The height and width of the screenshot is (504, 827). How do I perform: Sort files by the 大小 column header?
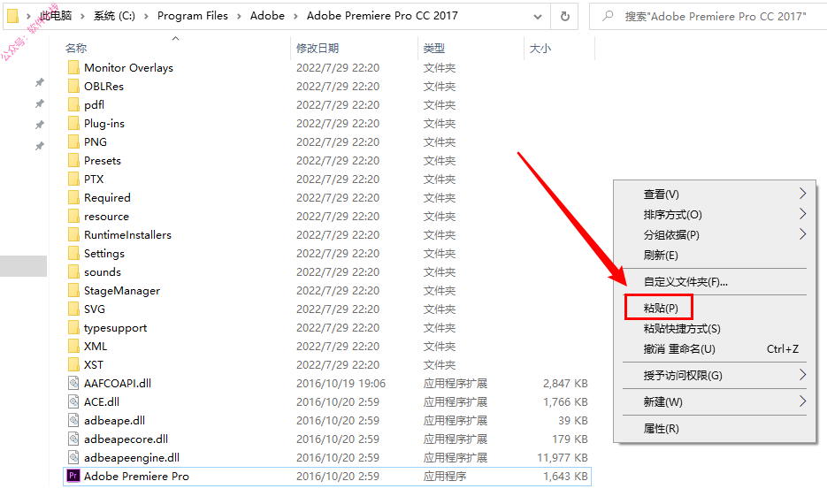(x=540, y=48)
